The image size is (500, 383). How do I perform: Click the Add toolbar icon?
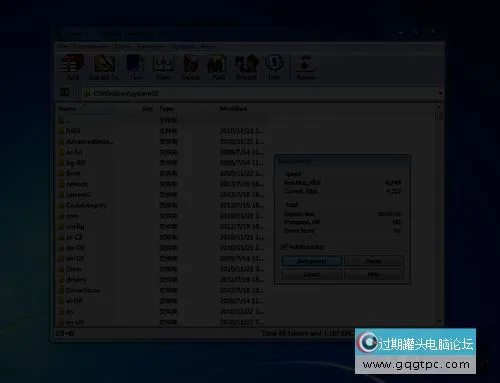coord(72,67)
